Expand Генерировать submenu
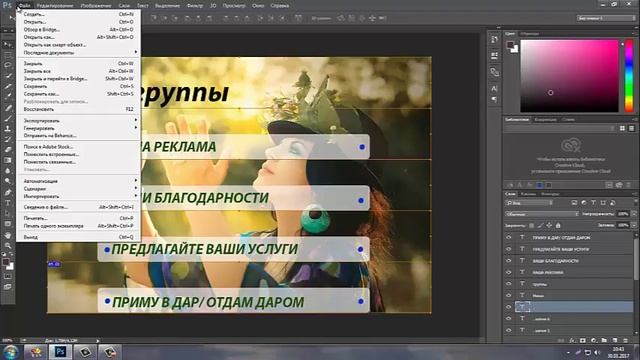The width and height of the screenshot is (640, 360). click(x=78, y=128)
